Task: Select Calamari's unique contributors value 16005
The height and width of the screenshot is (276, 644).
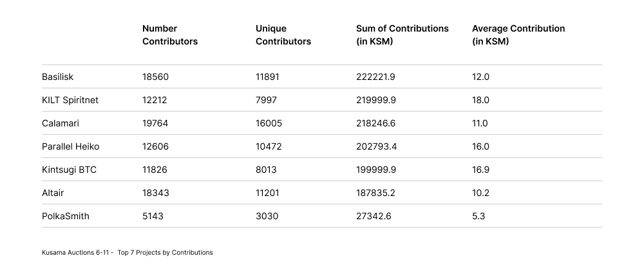Action: click(269, 123)
